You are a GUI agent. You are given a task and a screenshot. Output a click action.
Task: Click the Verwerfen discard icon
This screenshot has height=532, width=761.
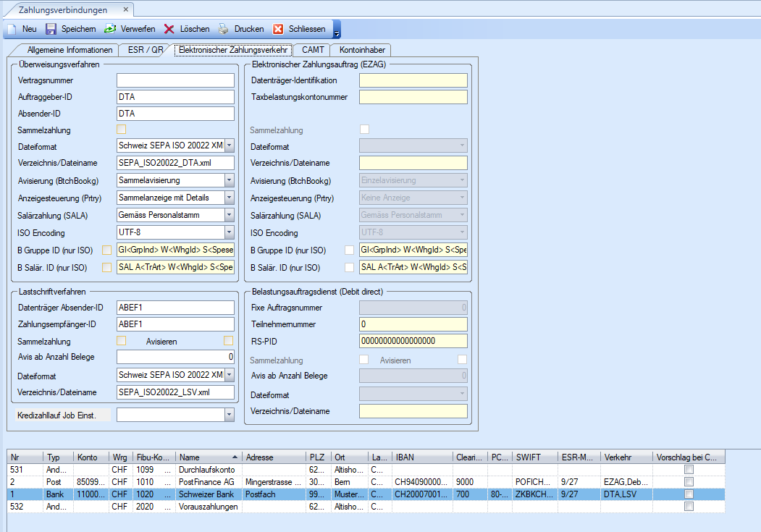(x=109, y=29)
